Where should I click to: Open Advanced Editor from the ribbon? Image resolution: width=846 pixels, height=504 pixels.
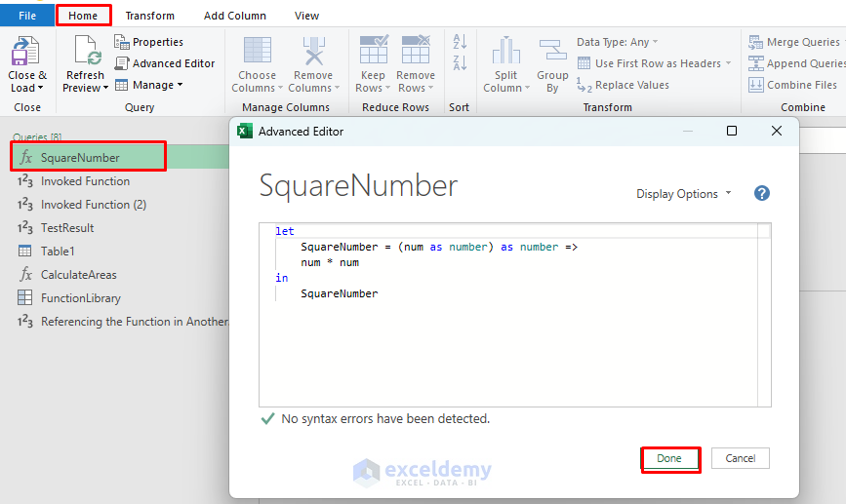click(165, 63)
